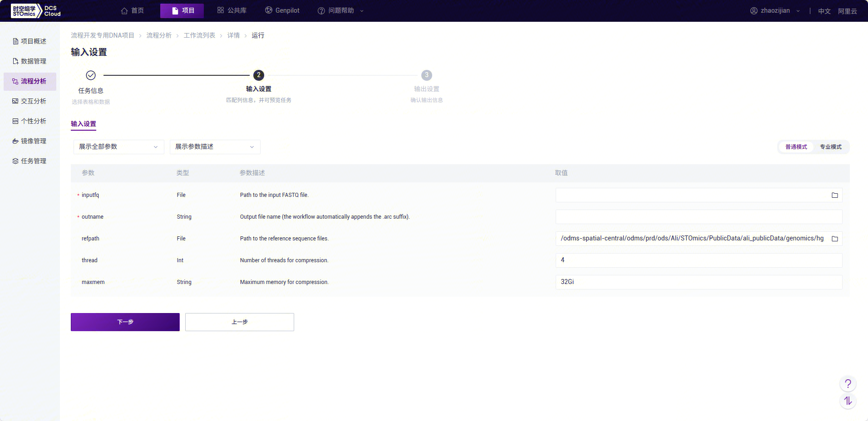Click completed step 任务信息 checkmark
Image resolution: width=868 pixels, height=421 pixels.
91,75
